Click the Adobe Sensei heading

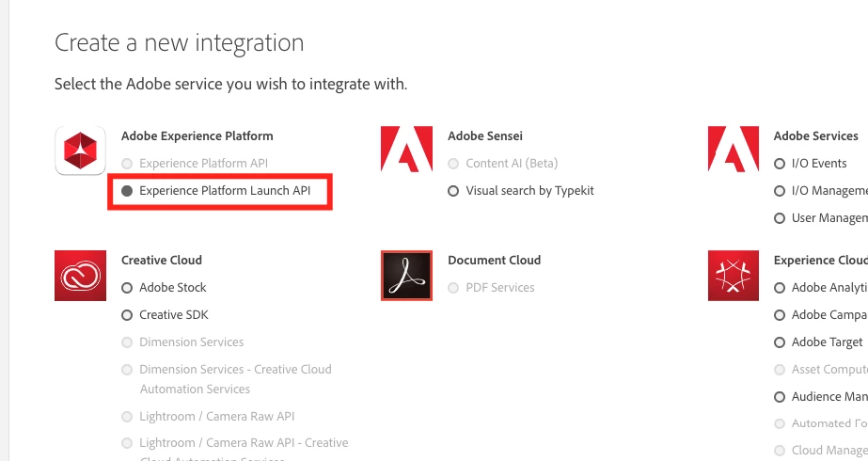[485, 136]
